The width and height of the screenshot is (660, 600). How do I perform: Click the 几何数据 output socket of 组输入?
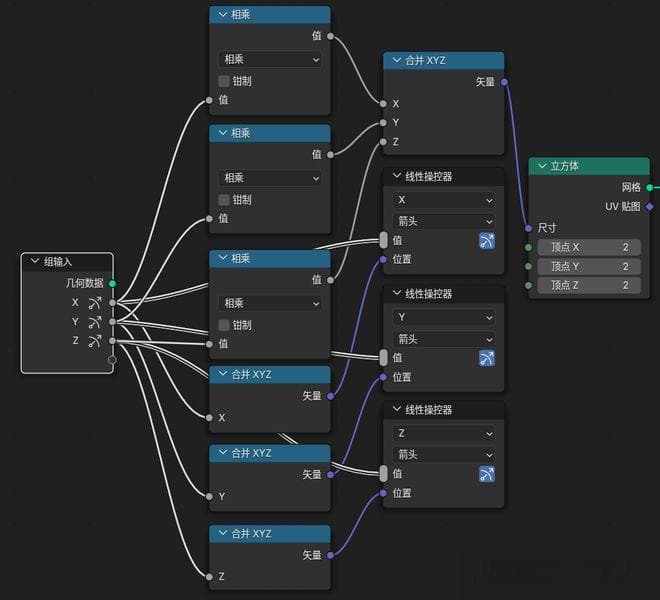point(112,283)
